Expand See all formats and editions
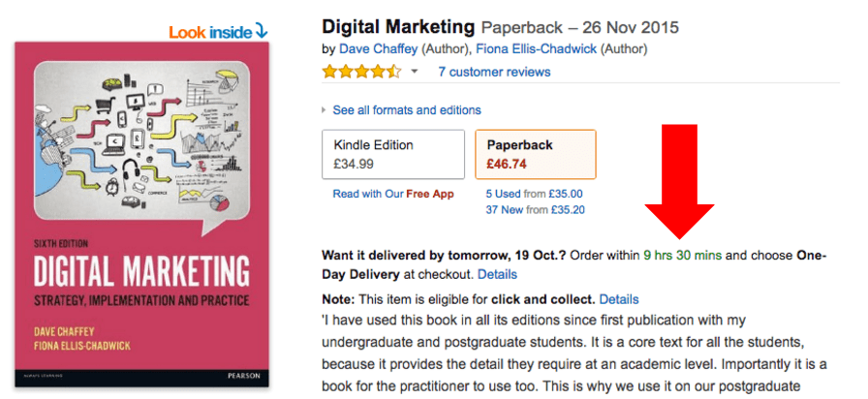 coord(406,110)
